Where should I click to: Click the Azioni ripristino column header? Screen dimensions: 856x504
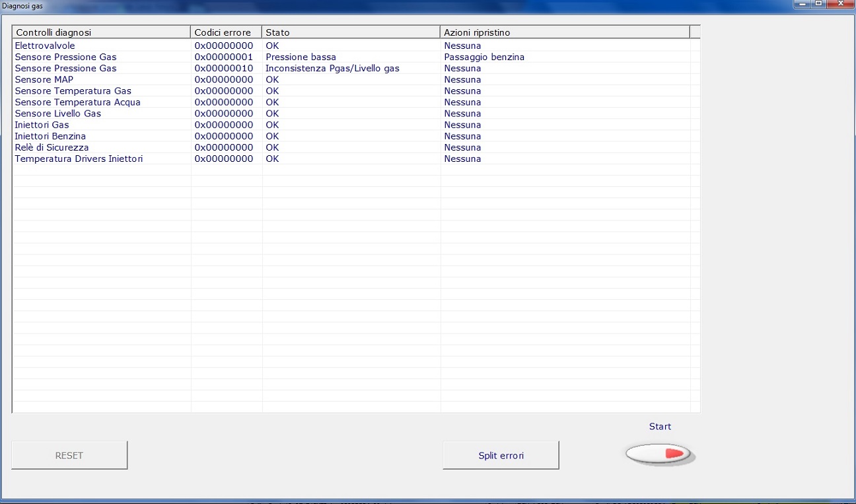tap(565, 32)
